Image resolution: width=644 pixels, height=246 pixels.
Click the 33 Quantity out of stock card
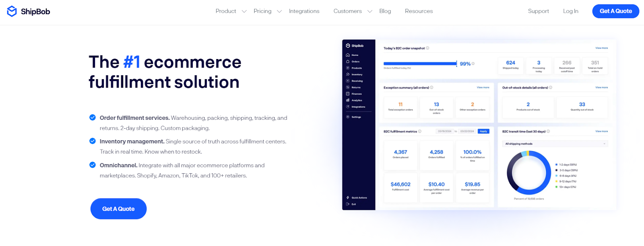tap(582, 107)
